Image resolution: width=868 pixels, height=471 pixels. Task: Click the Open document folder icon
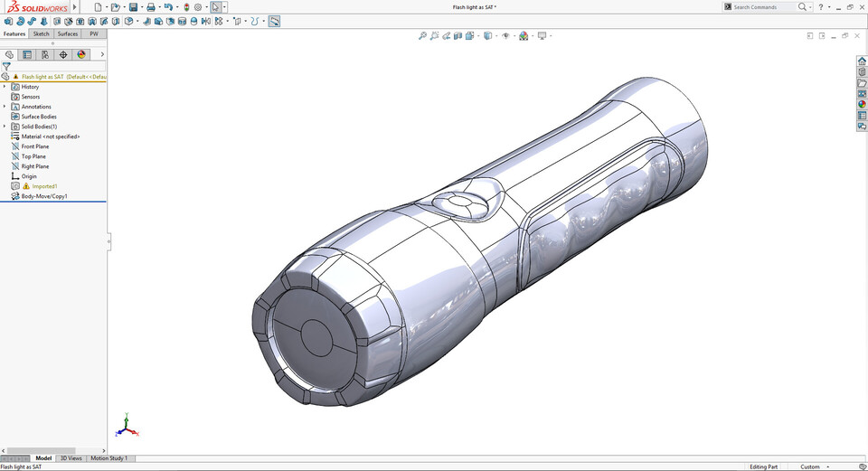(x=116, y=7)
